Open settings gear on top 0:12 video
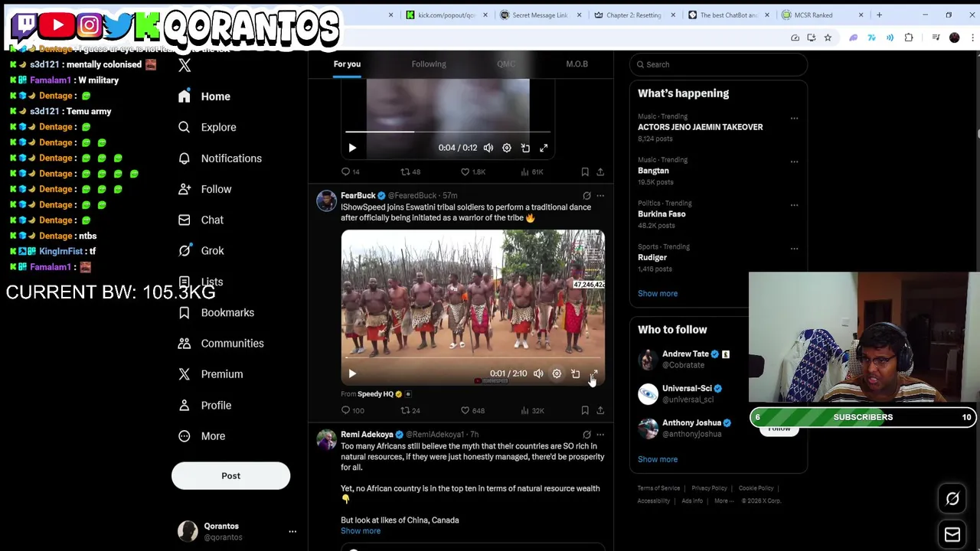Screen dimensions: 980x551 tap(507, 148)
